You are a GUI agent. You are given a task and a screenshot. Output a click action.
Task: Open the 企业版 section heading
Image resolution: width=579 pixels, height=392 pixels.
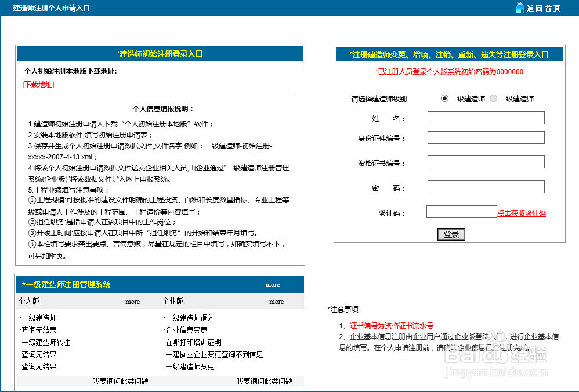click(173, 301)
